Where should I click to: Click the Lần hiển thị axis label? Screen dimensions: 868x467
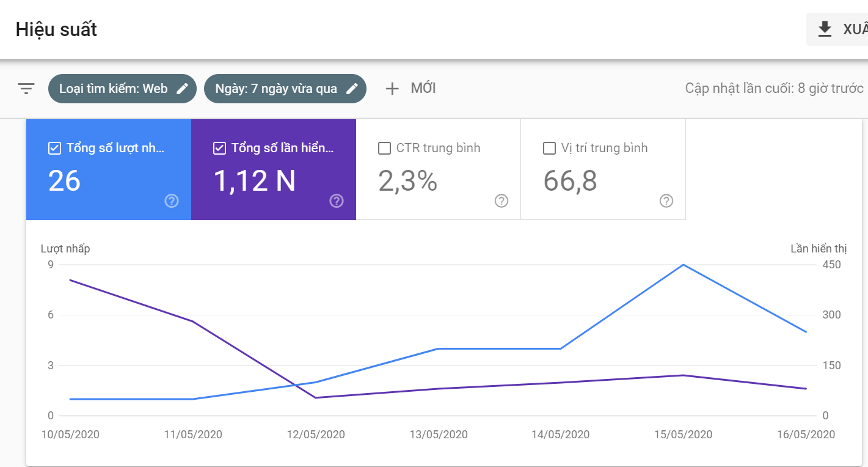point(819,249)
